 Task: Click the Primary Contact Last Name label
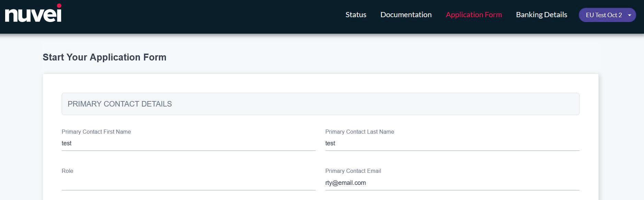(x=360, y=132)
